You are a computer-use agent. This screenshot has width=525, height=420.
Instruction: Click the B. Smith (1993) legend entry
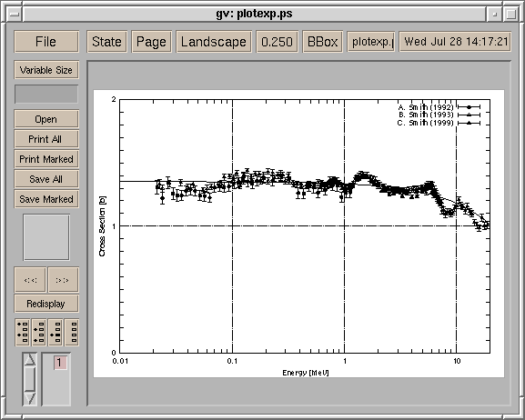pyautogui.click(x=439, y=115)
